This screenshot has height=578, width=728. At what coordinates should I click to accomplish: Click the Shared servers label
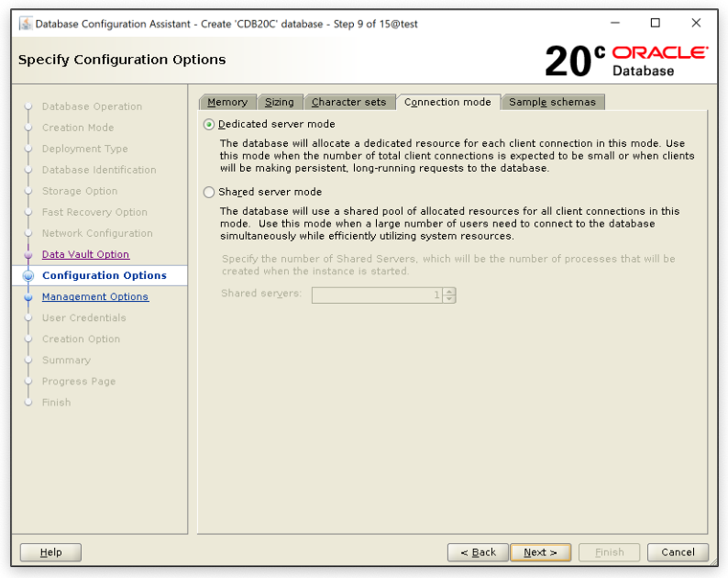(261, 294)
